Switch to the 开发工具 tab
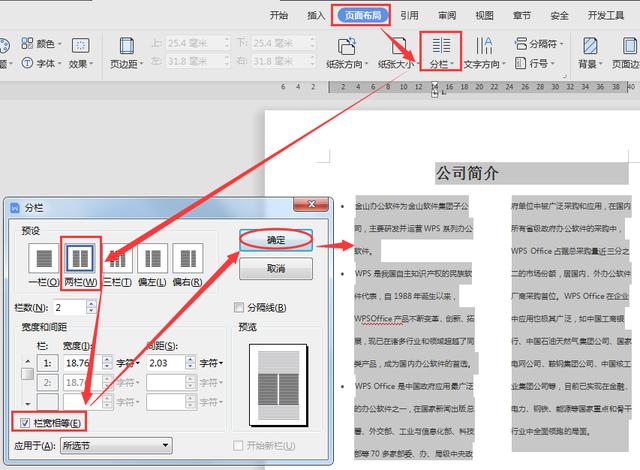 pos(606,16)
